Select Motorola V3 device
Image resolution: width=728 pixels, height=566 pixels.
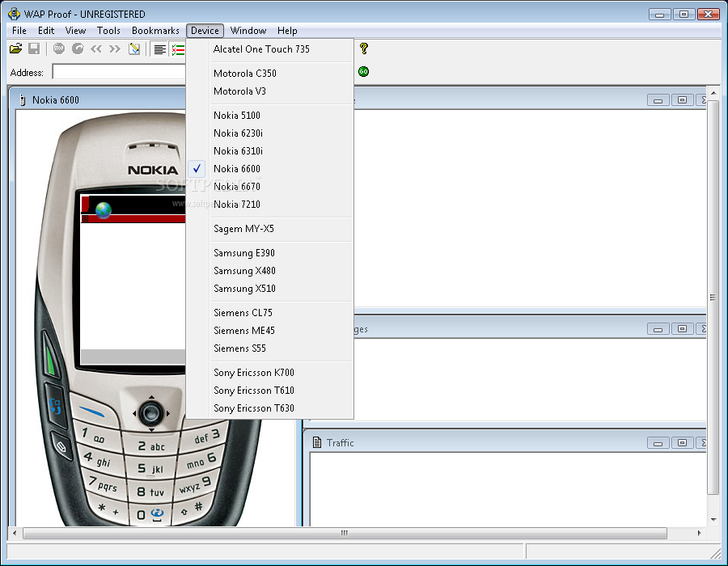tap(269, 91)
